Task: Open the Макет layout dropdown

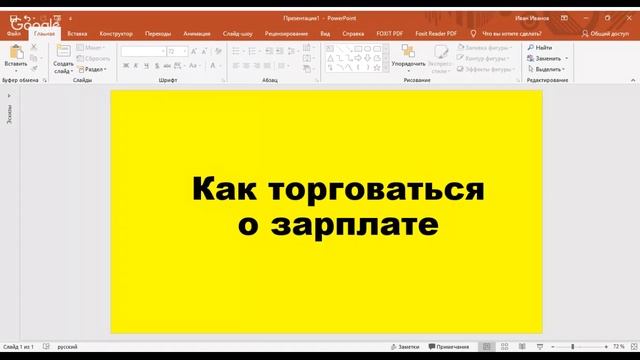Action: [x=91, y=48]
